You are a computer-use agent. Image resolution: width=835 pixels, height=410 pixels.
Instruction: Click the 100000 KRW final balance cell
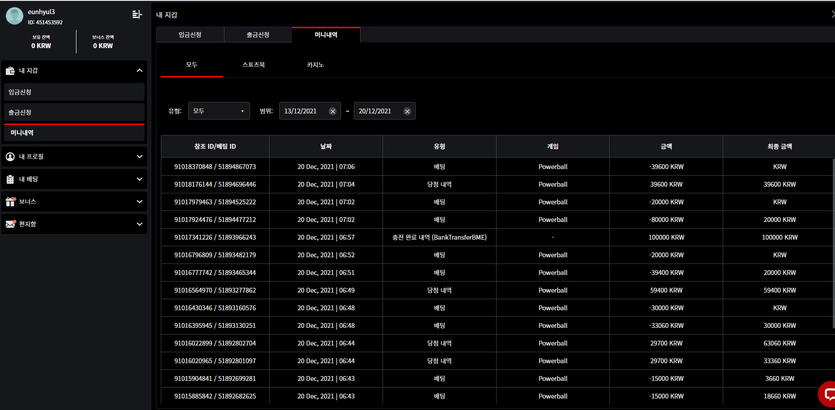coord(780,237)
